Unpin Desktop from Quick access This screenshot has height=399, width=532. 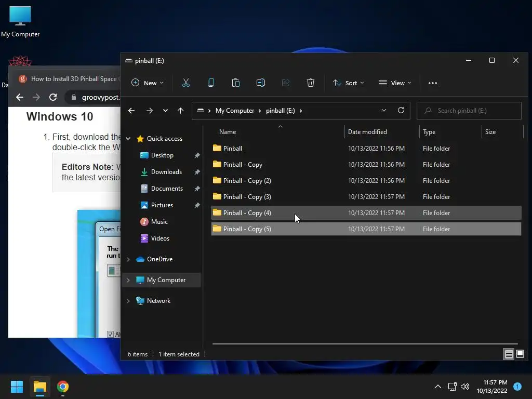[197, 155]
